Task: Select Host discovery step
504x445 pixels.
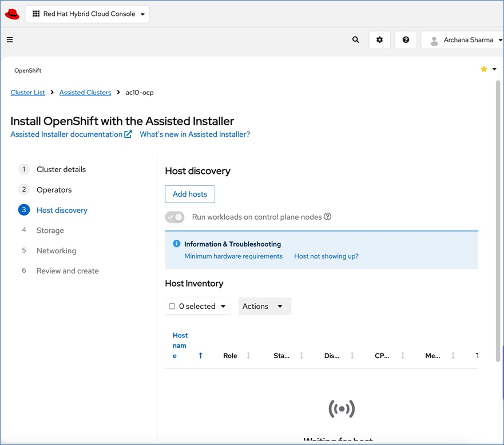Action: [62, 210]
